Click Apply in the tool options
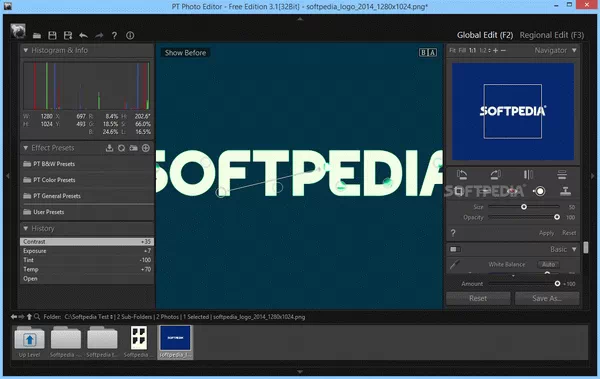 (546, 233)
